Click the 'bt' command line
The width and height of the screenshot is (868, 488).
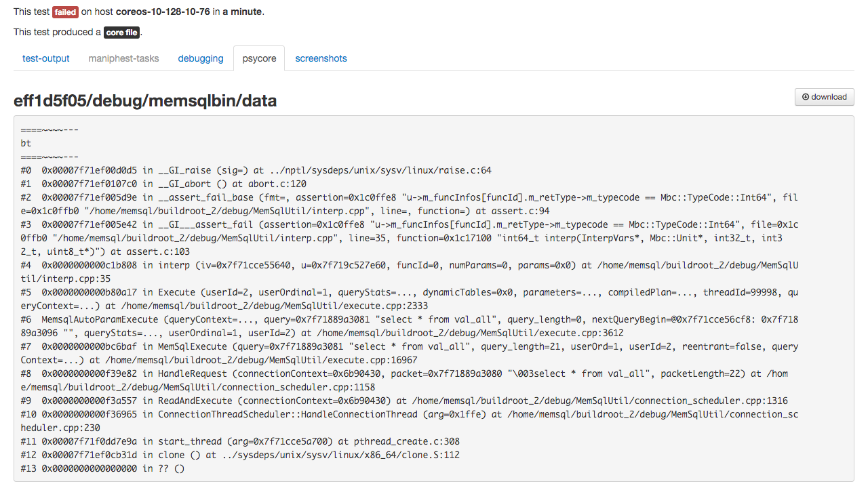(x=26, y=144)
